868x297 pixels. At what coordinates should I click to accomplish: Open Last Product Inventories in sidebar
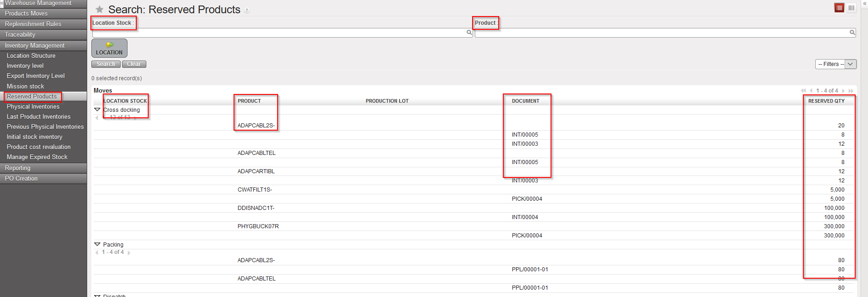pyautogui.click(x=39, y=116)
